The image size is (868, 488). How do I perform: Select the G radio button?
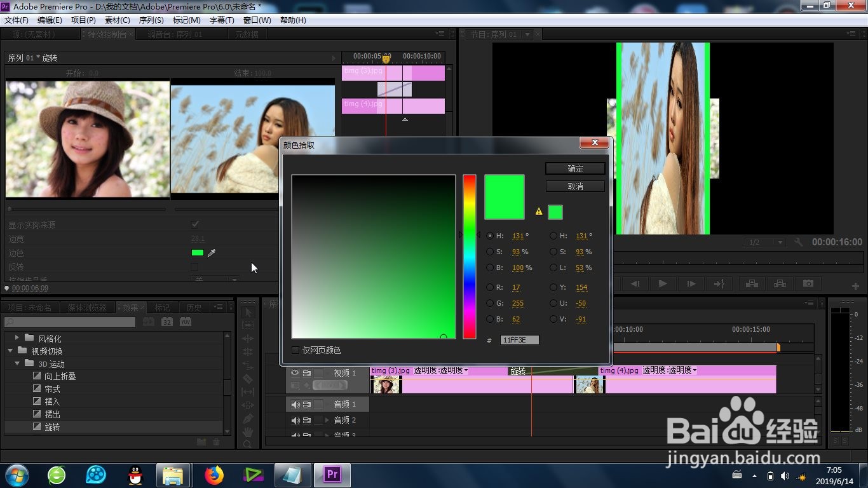coord(490,303)
